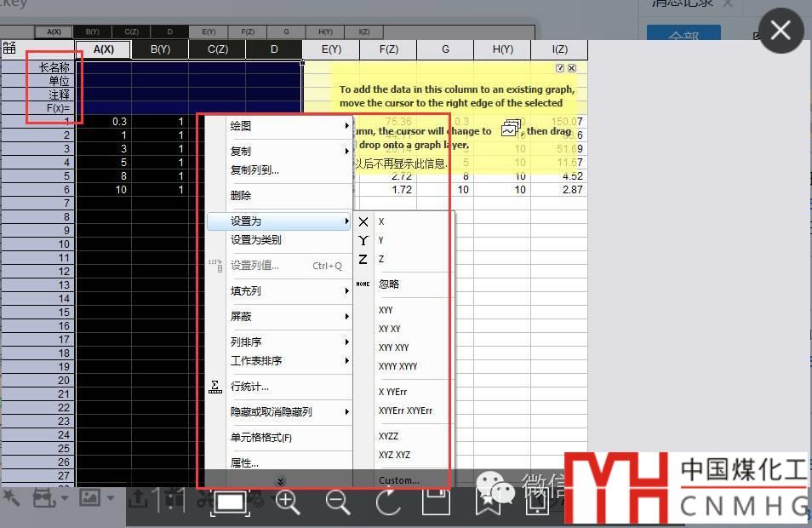This screenshot has width=812, height=528.
Task: Select the XYY designation in the submenu
Action: pos(386,310)
